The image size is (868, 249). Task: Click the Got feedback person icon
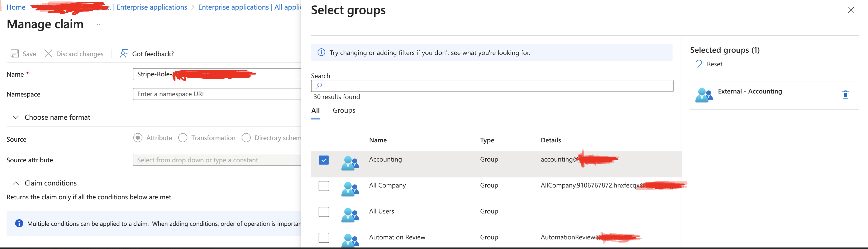124,53
